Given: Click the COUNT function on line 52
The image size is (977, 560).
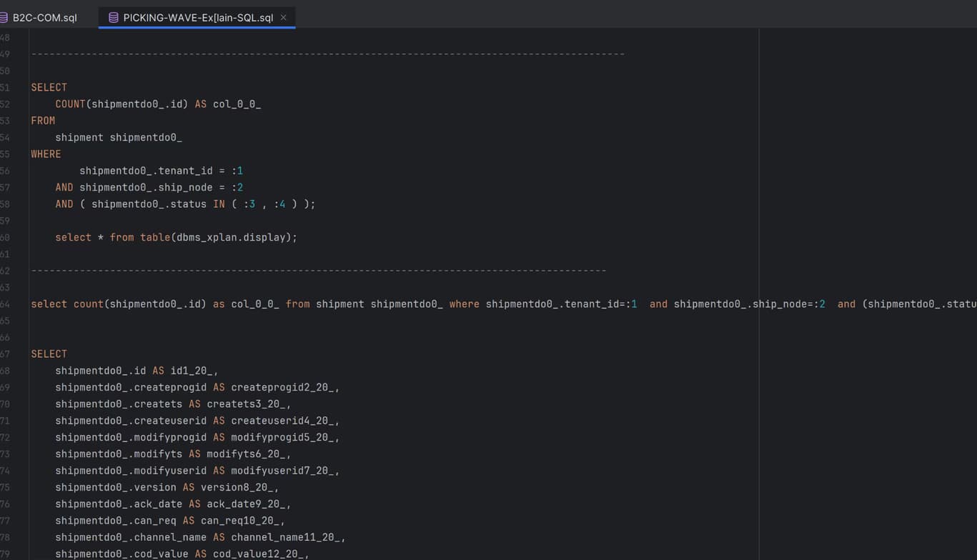Looking at the screenshot, I should [x=70, y=104].
